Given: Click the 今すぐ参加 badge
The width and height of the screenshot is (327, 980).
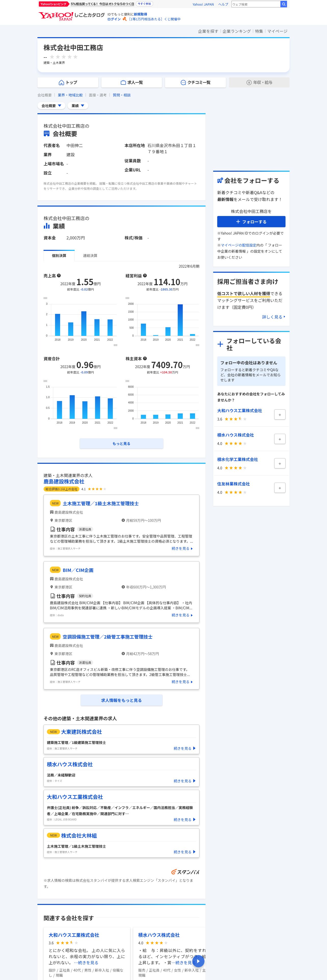Looking at the screenshot, I should pyautogui.click(x=144, y=4).
